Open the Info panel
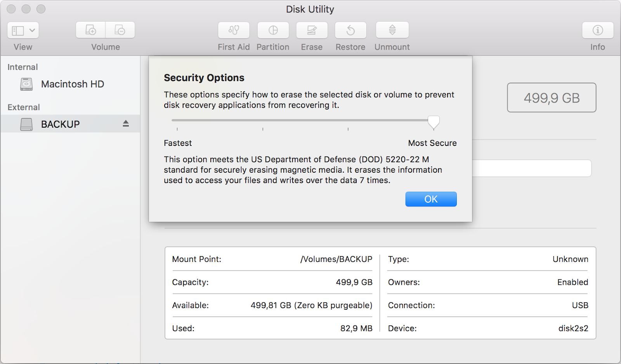This screenshot has width=621, height=364. tap(597, 30)
